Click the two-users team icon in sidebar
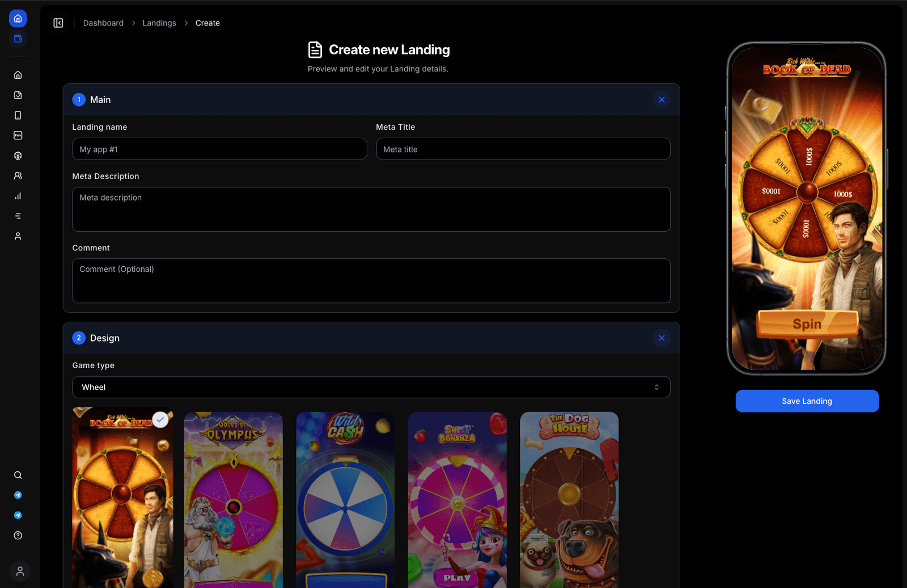 coord(18,176)
